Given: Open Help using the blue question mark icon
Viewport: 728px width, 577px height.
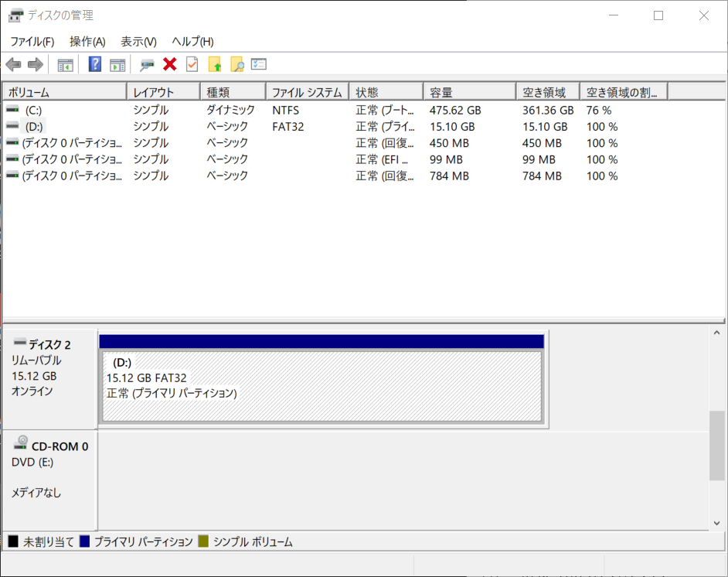Looking at the screenshot, I should coord(94,64).
